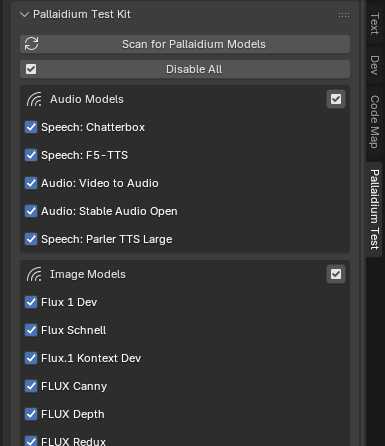Screen dimensions: 385x446
Task: Click the Image Models signal icon
Action: click(34, 274)
